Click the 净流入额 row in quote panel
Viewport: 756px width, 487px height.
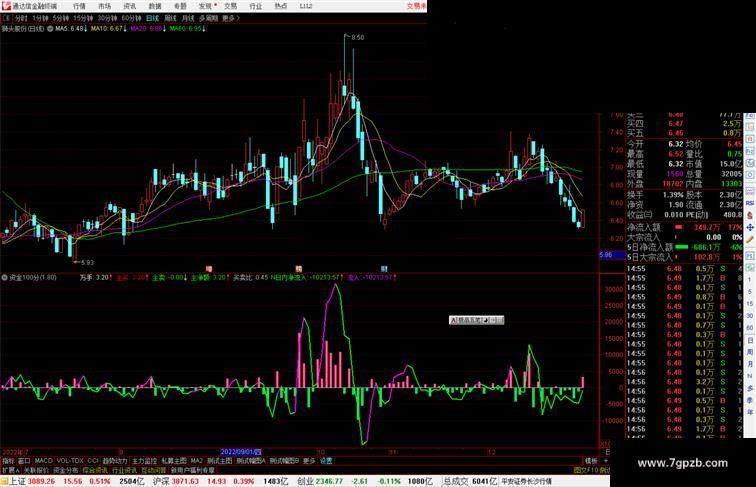(685, 227)
